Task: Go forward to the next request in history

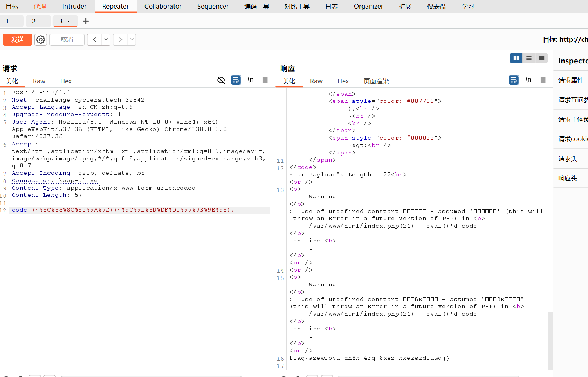Action: [120, 39]
